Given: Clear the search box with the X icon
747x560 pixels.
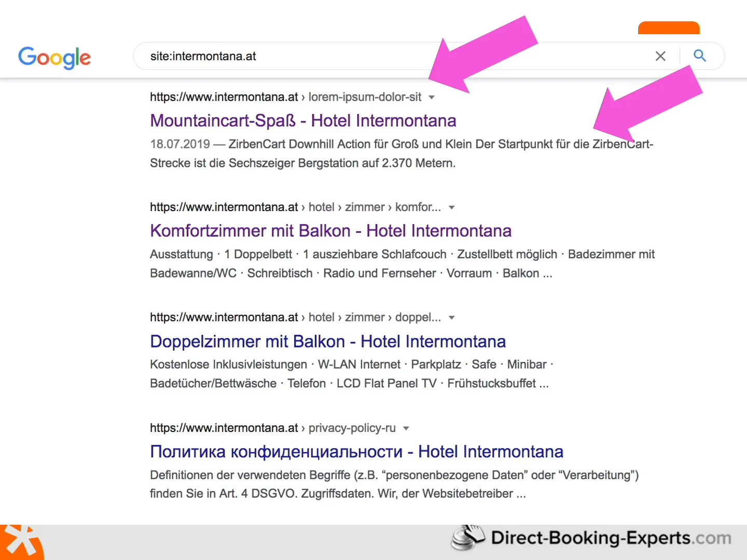Looking at the screenshot, I should click(x=660, y=56).
